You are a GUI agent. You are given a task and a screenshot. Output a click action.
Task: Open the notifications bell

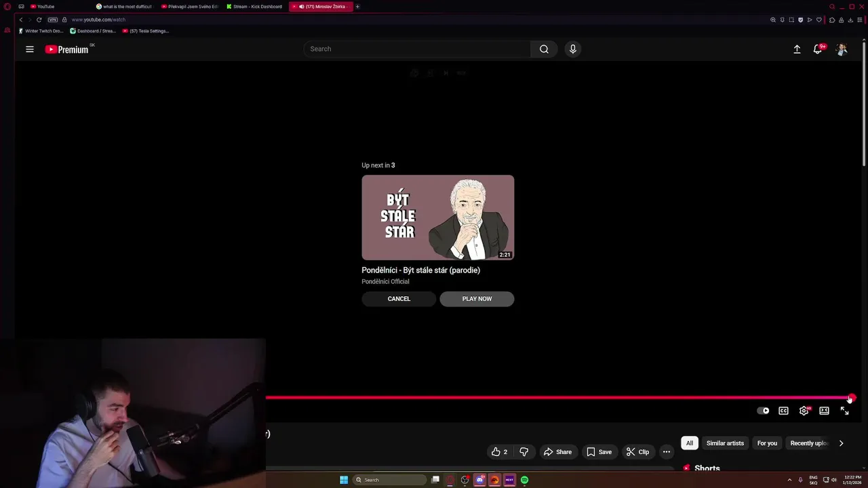[818, 49]
